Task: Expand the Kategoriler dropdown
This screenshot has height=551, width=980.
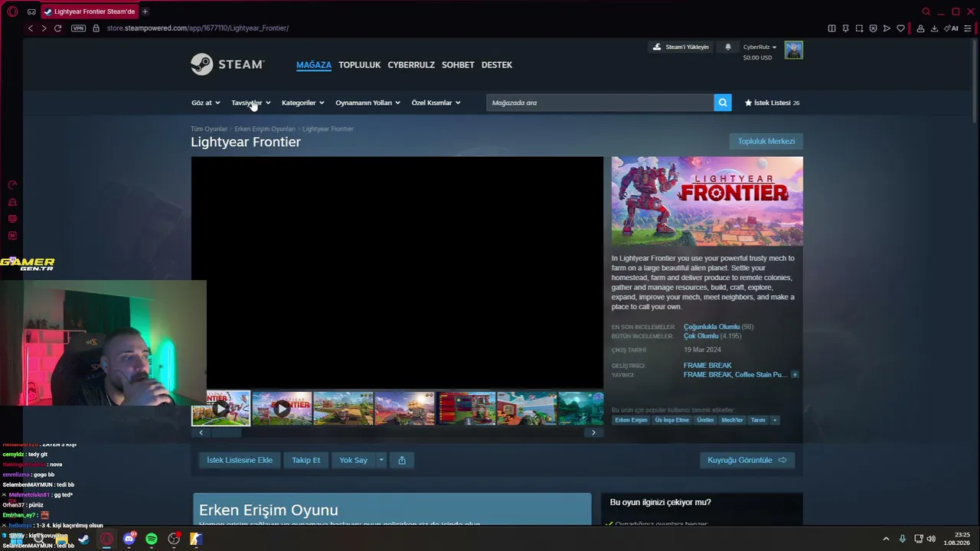Action: (x=303, y=103)
